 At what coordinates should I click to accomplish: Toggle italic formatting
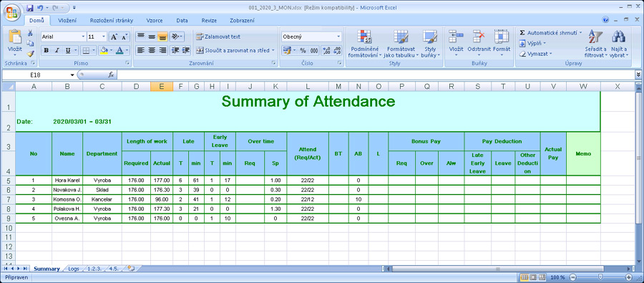pos(57,51)
